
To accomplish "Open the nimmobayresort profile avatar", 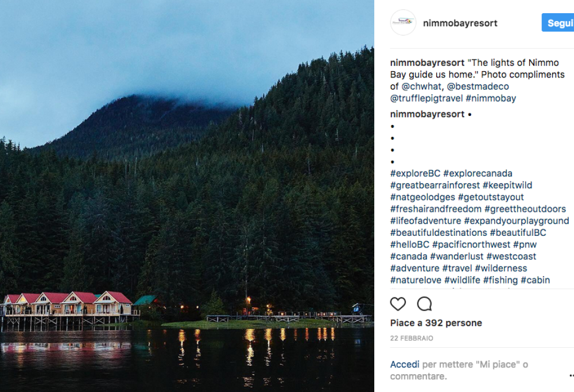I will click(403, 23).
